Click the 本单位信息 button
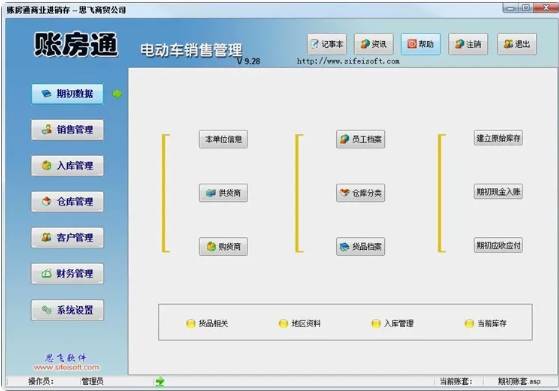The image size is (559, 391). coord(223,139)
